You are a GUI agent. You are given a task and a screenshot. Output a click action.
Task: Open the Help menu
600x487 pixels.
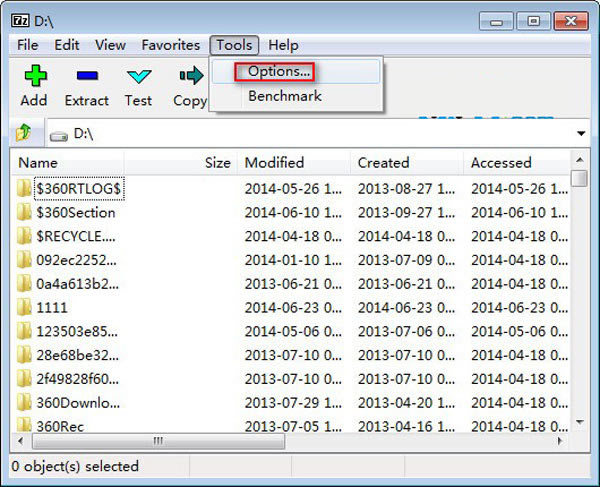pyautogui.click(x=283, y=45)
